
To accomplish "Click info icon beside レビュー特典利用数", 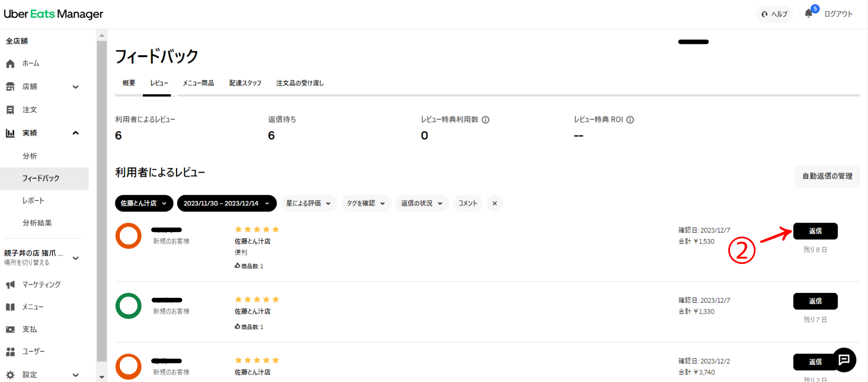I will pos(486,120).
